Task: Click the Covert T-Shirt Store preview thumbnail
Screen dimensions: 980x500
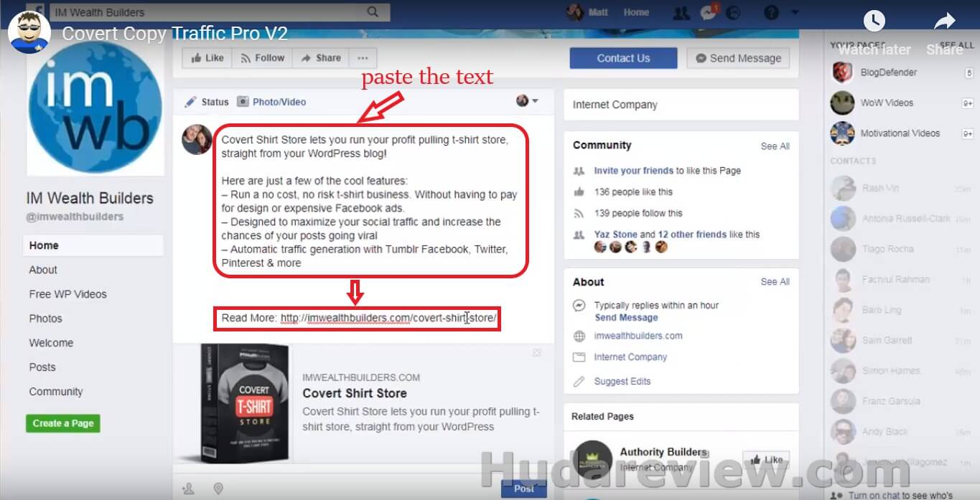Action: point(235,403)
